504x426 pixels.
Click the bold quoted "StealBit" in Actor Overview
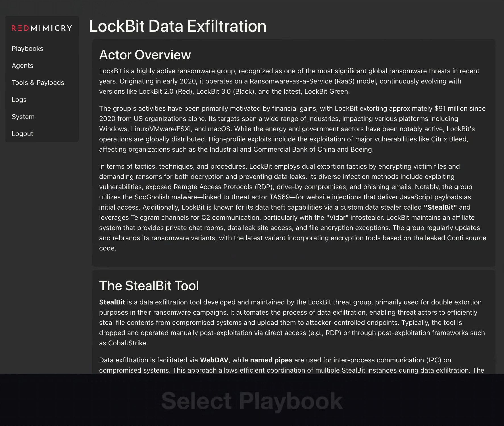click(x=440, y=207)
